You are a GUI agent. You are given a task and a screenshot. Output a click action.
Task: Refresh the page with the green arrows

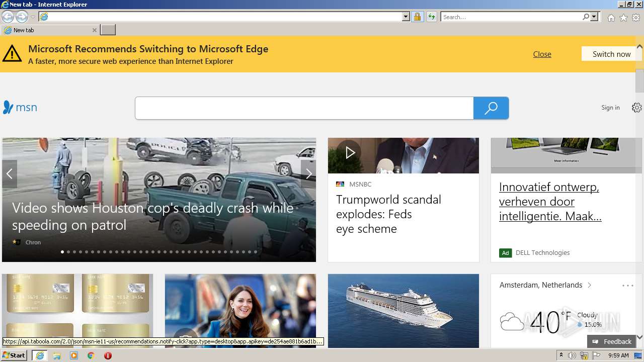point(432,17)
